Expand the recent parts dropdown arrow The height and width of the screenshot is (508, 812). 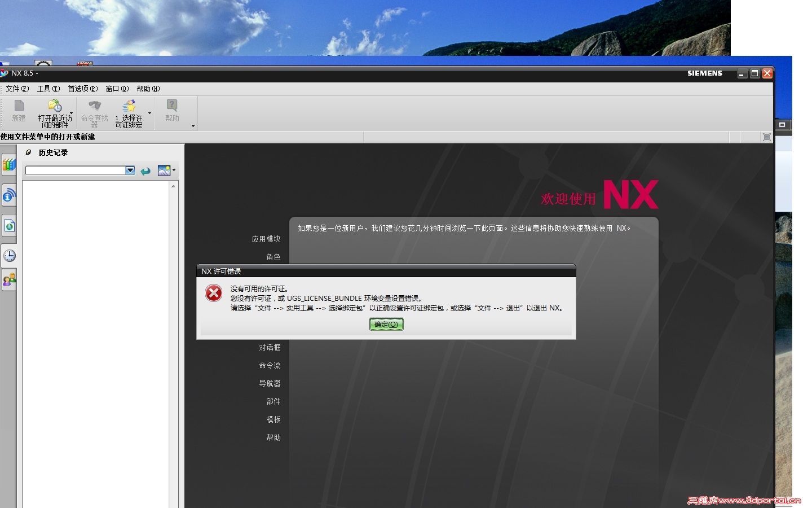click(71, 113)
